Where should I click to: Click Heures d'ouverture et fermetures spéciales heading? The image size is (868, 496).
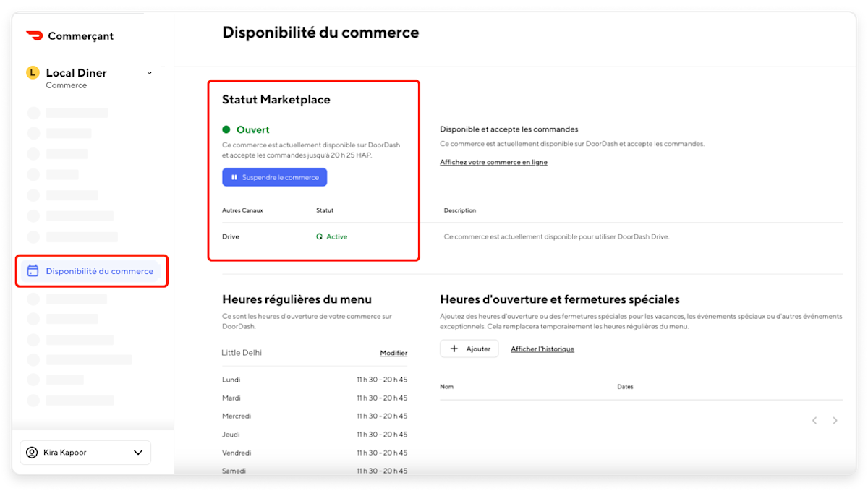tap(560, 299)
